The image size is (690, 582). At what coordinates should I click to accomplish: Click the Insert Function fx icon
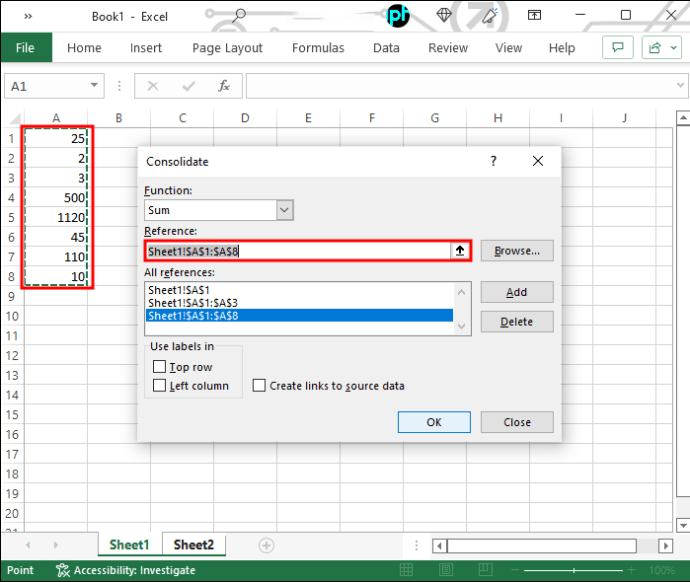[x=224, y=85]
